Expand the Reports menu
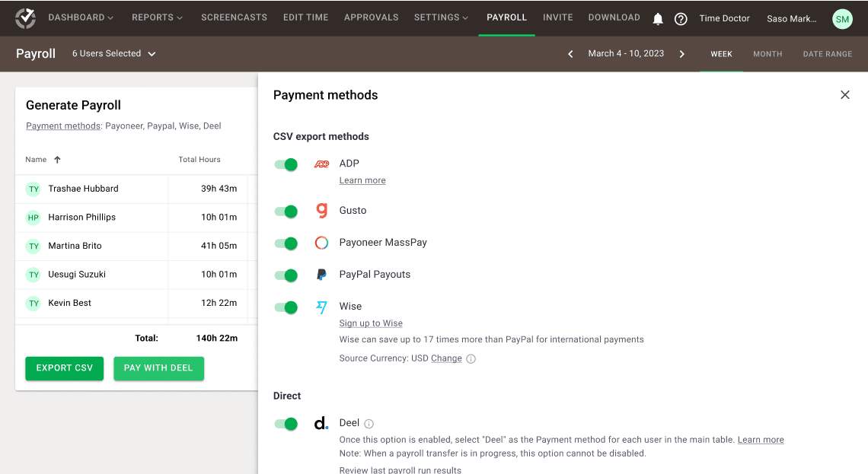Screen dimensions: 868x474 coord(157,17)
